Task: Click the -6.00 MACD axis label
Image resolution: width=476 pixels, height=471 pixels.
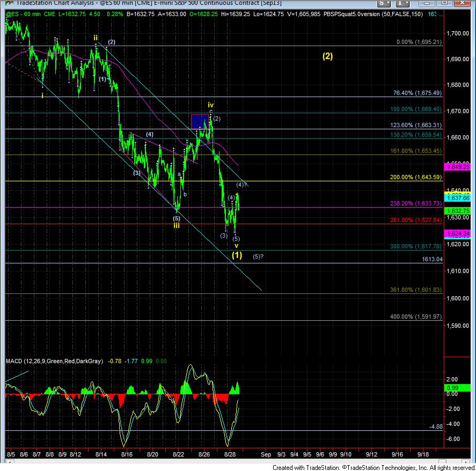Action: (453, 439)
